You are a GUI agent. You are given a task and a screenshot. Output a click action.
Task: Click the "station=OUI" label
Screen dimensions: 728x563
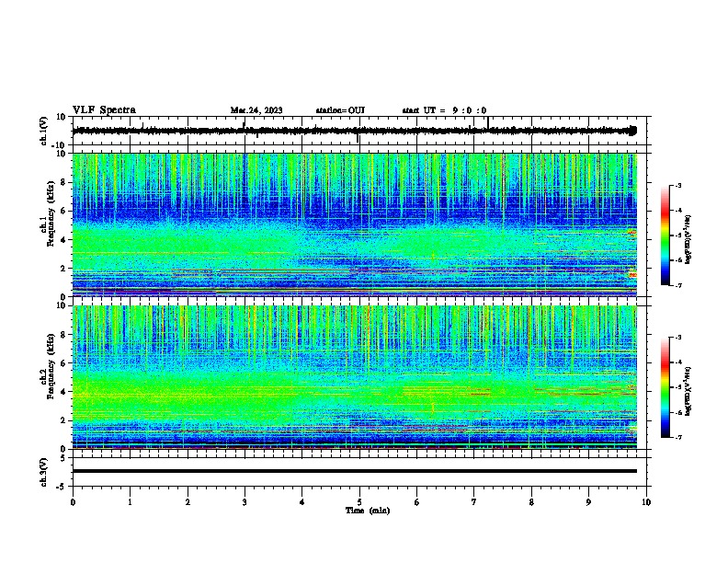[x=340, y=110]
